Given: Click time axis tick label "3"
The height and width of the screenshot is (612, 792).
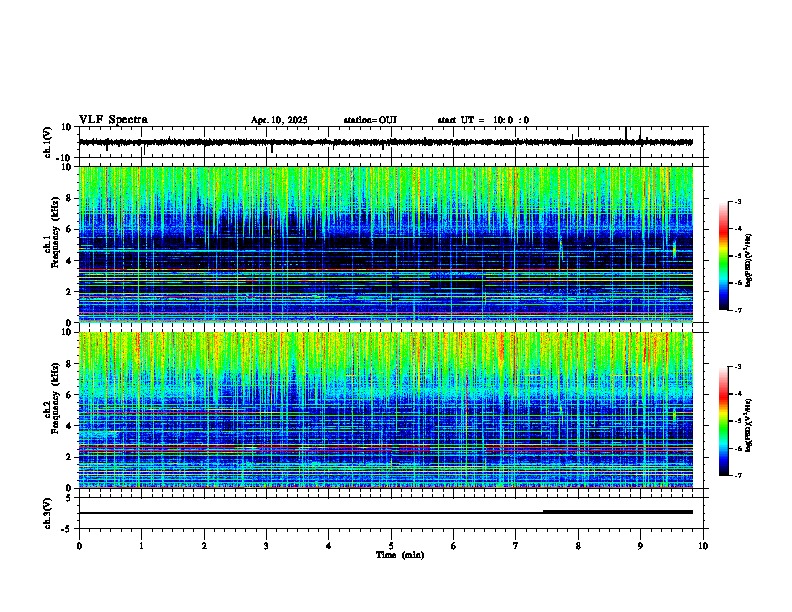Looking at the screenshot, I should coord(266,546).
